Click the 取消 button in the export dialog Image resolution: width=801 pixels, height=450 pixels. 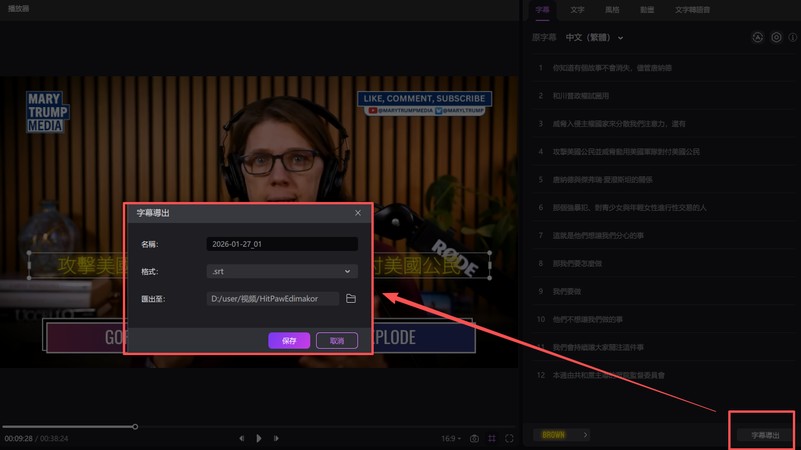(337, 341)
